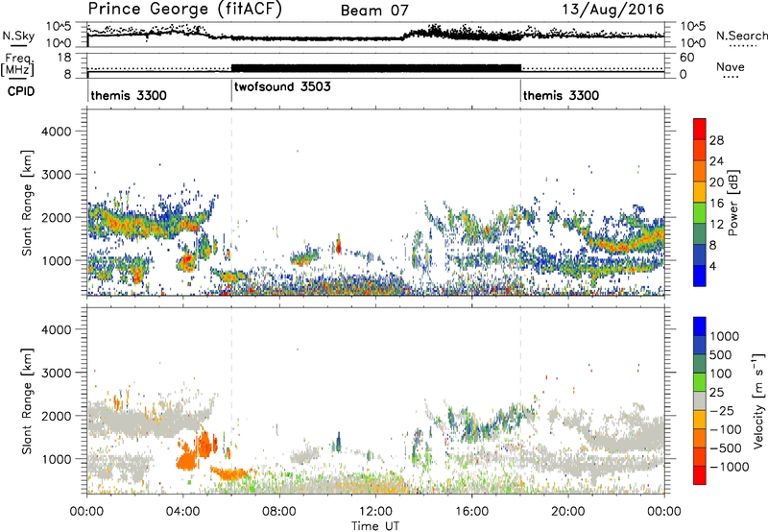Image resolution: width=768 pixels, height=532 pixels.
Task: Select Slant Range [km] label of power panel
Action: pos(27,203)
